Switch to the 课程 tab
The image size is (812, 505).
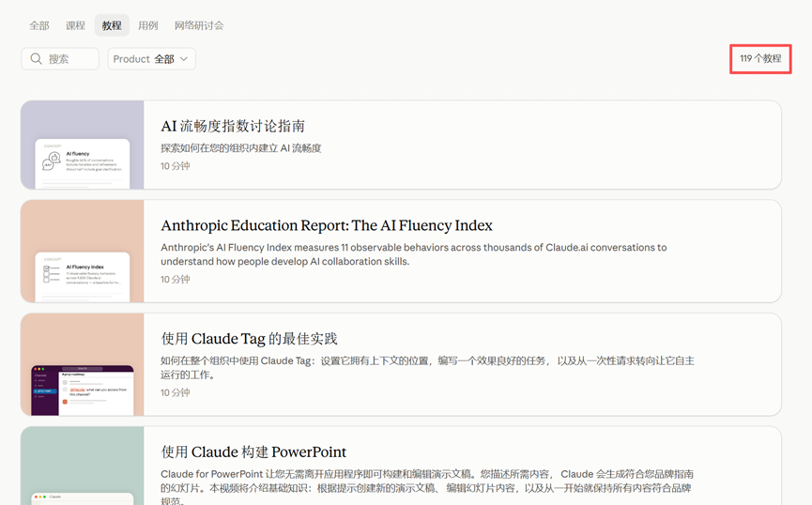click(x=75, y=25)
